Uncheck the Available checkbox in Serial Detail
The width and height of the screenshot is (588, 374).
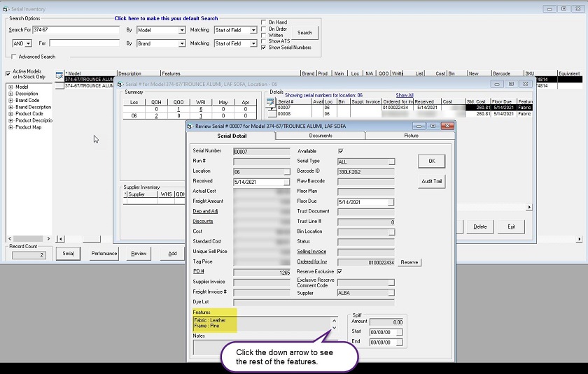coord(340,151)
